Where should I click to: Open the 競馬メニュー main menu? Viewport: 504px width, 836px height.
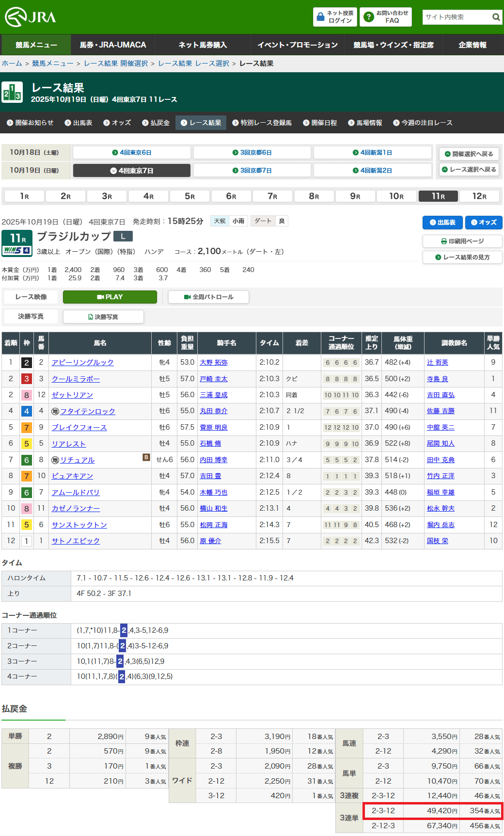36,45
